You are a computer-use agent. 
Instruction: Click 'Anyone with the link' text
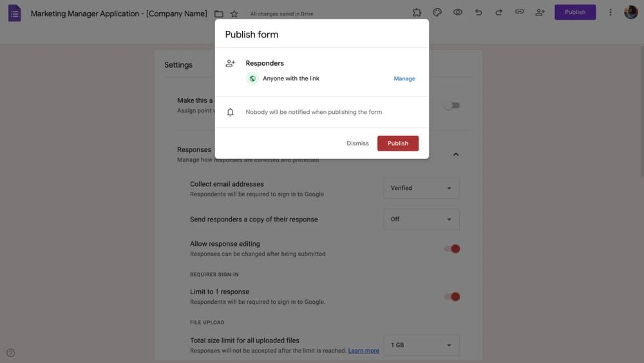[x=291, y=79]
